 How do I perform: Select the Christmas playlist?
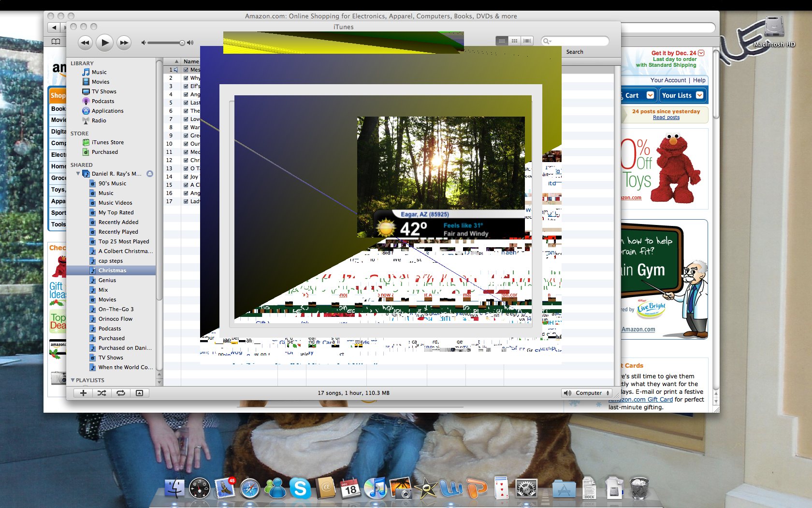[111, 270]
